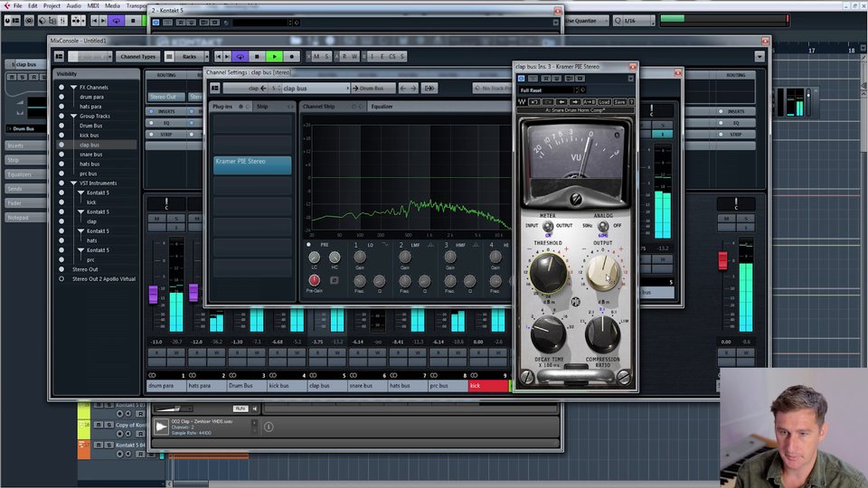
Task: Open the clap bus channel name dropdown
Action: click(349, 88)
